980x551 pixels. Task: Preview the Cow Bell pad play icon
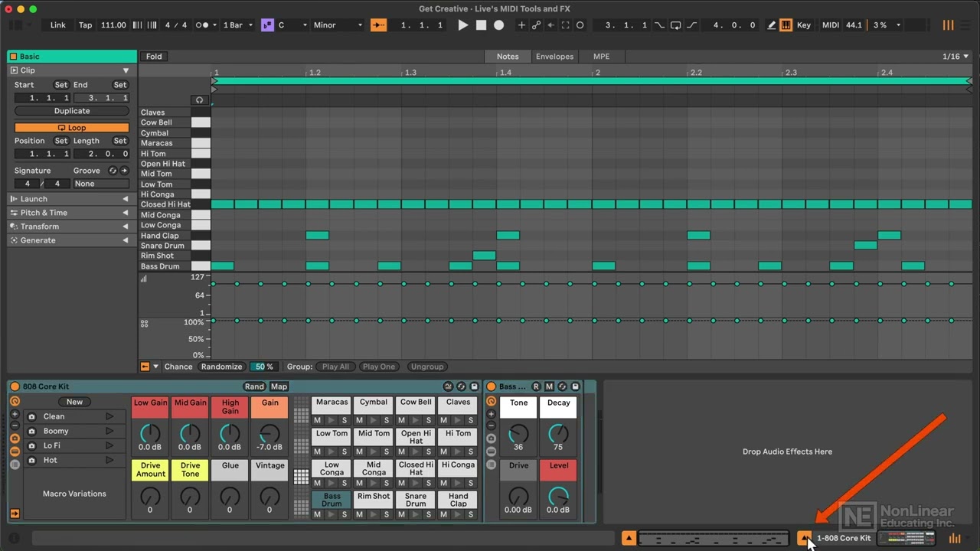pyautogui.click(x=415, y=420)
